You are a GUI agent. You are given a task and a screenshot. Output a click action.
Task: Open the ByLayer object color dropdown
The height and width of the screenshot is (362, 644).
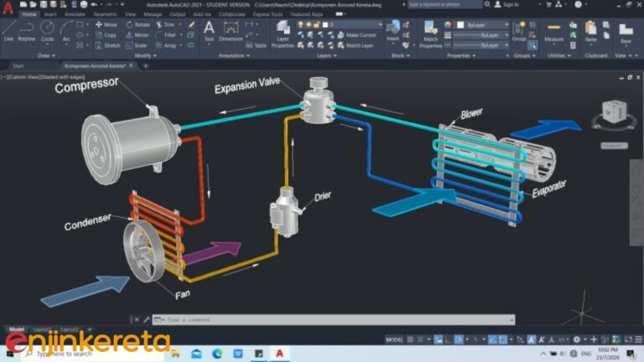[x=480, y=24]
